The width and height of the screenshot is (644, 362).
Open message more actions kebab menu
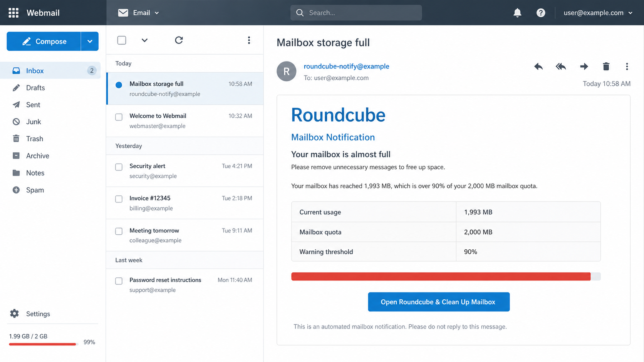pos(627,67)
